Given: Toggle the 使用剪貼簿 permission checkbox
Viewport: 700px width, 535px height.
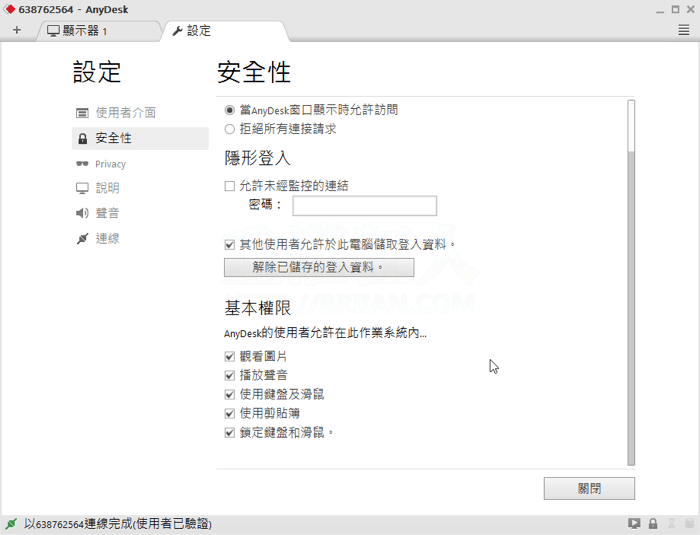Looking at the screenshot, I should coord(230,414).
